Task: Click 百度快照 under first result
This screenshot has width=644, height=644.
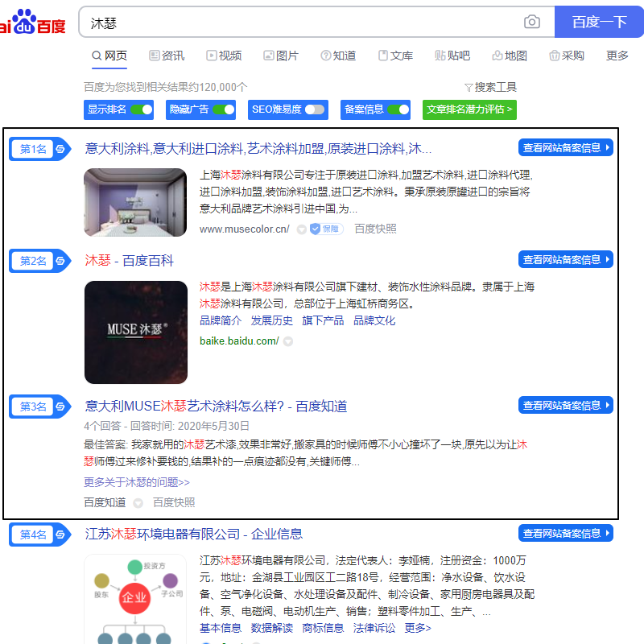Action: pos(375,229)
